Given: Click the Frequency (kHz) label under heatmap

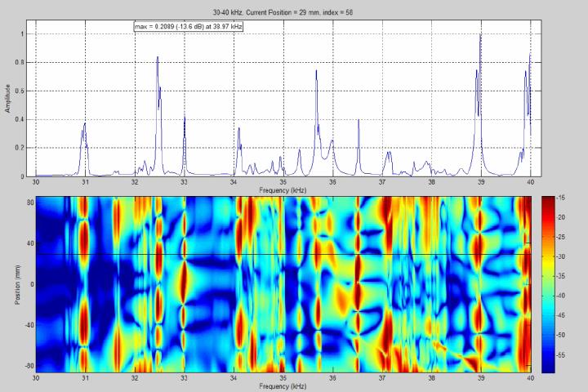Looking at the screenshot, I should (283, 386).
